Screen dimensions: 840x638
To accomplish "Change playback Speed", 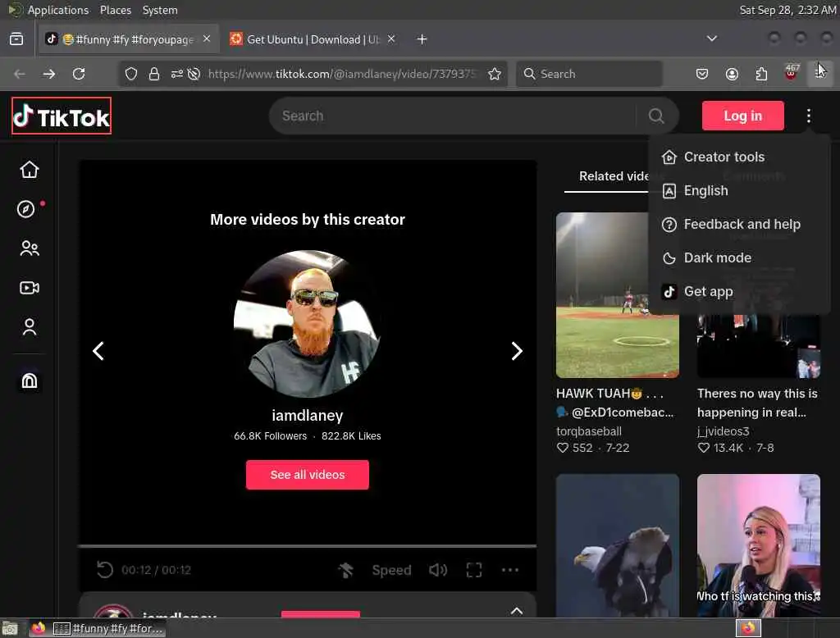I will click(391, 570).
